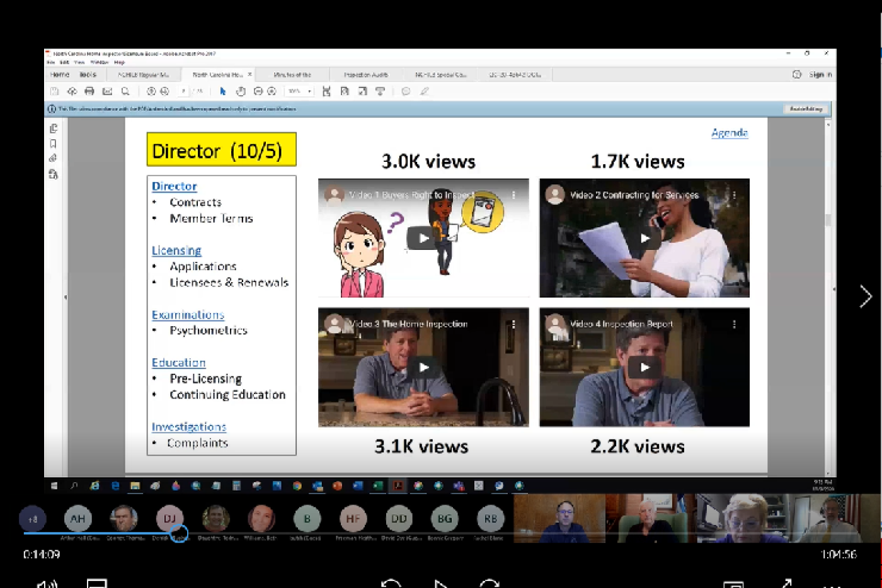Play Video 1 Buyers Right to Inspect
Image resolution: width=882 pixels, height=588 pixels.
click(423, 238)
